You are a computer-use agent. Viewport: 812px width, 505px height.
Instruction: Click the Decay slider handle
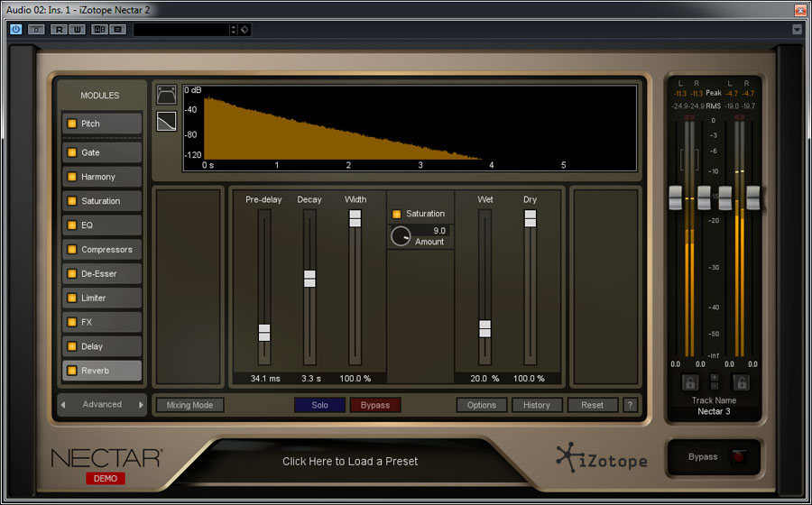309,279
